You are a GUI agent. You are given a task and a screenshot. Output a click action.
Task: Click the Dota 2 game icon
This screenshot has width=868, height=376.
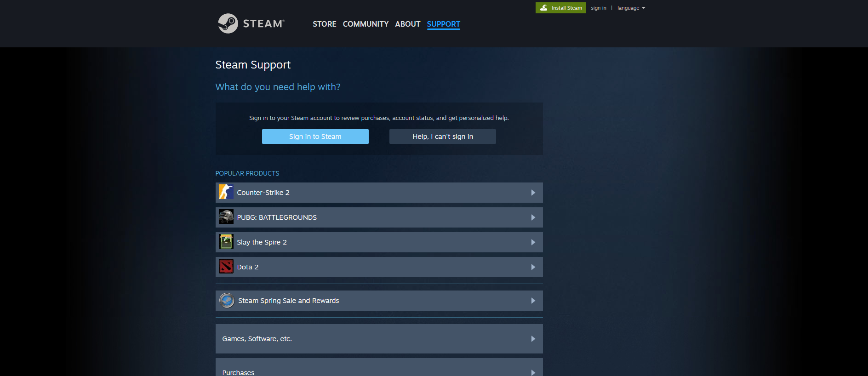pyautogui.click(x=226, y=267)
